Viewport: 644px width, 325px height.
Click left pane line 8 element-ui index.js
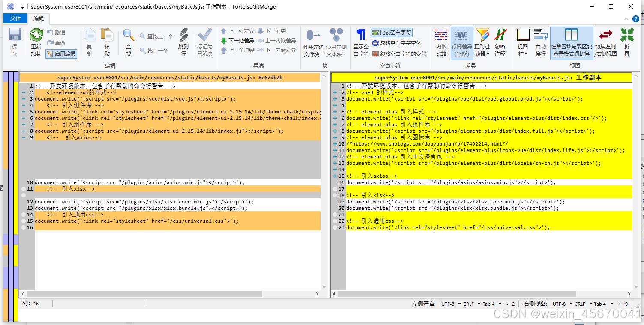159,131
